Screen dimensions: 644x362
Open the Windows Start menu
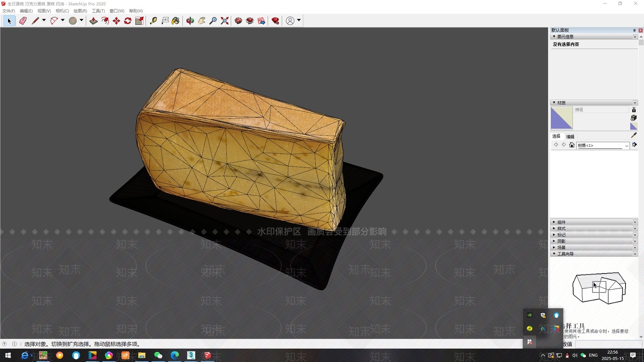tap(8, 355)
